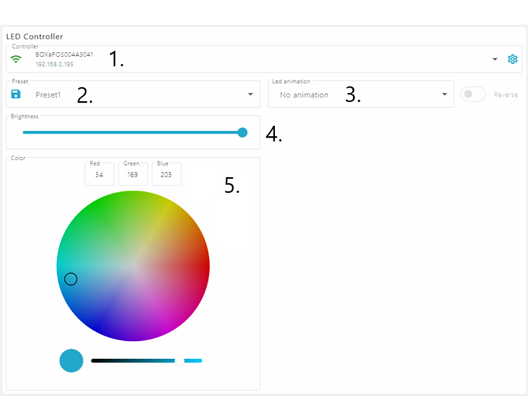Click the selector ring on the color wheel
Viewport: 528px width, 420px height.
pyautogui.click(x=71, y=279)
